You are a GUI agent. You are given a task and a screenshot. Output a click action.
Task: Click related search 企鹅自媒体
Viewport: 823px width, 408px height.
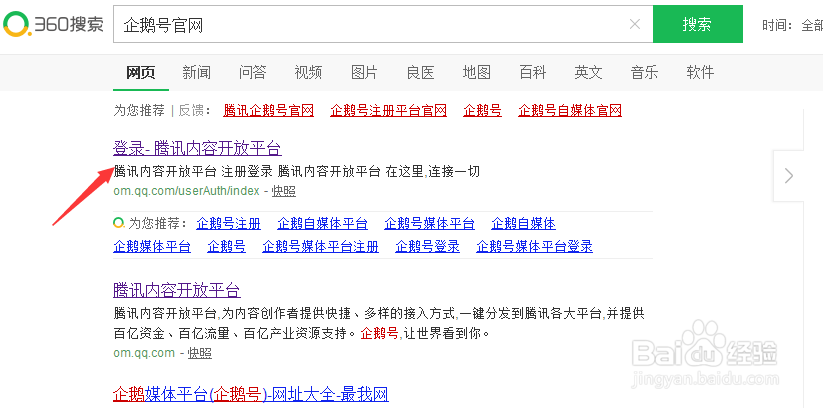[523, 224]
